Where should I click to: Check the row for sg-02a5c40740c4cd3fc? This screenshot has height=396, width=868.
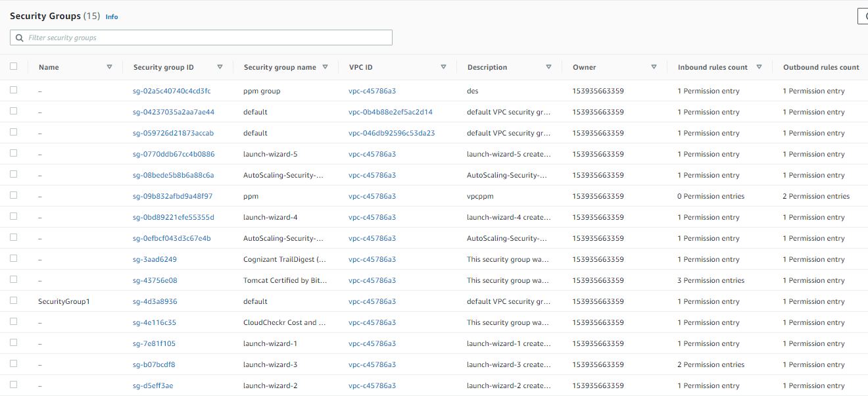click(14, 89)
